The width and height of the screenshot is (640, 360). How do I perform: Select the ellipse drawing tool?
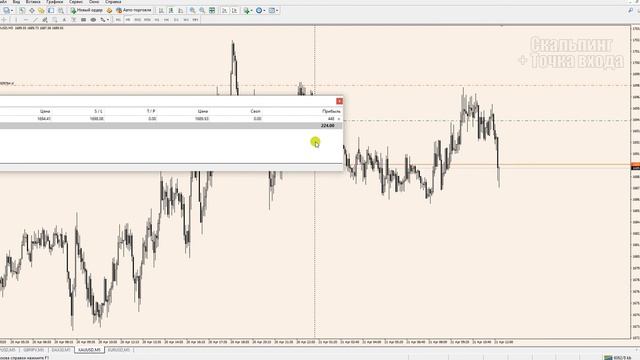tap(93, 20)
